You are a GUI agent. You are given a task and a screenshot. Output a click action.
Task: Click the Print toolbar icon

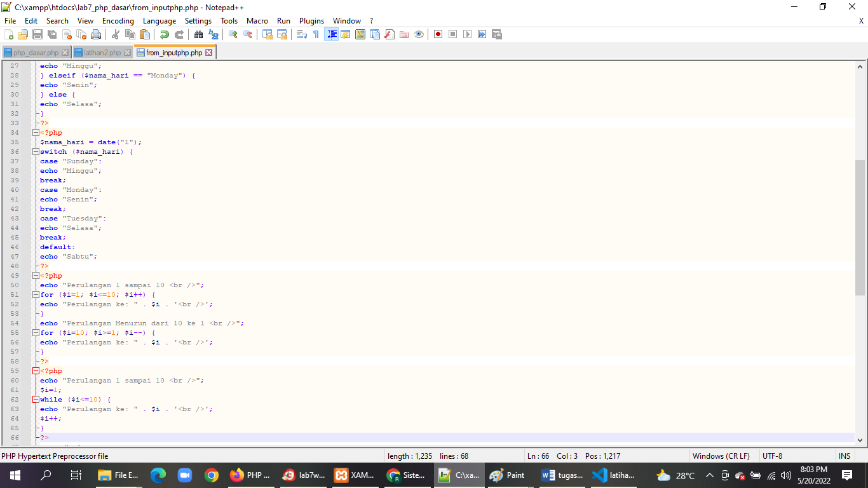pyautogui.click(x=95, y=34)
